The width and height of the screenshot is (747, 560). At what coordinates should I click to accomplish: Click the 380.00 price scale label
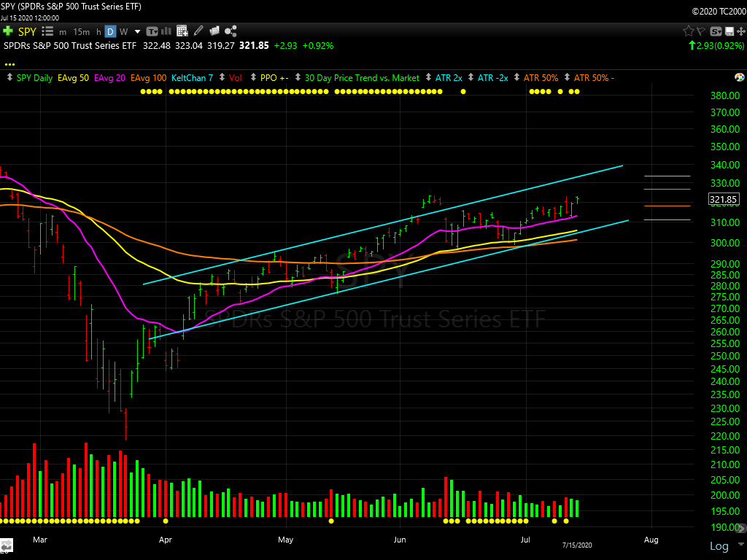[x=725, y=96]
